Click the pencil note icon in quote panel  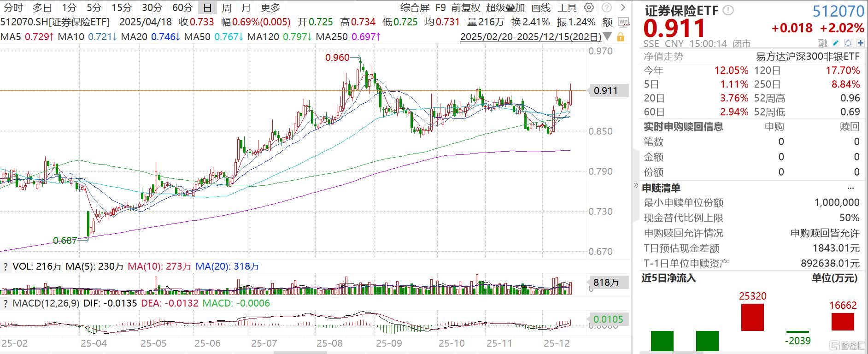(x=836, y=43)
